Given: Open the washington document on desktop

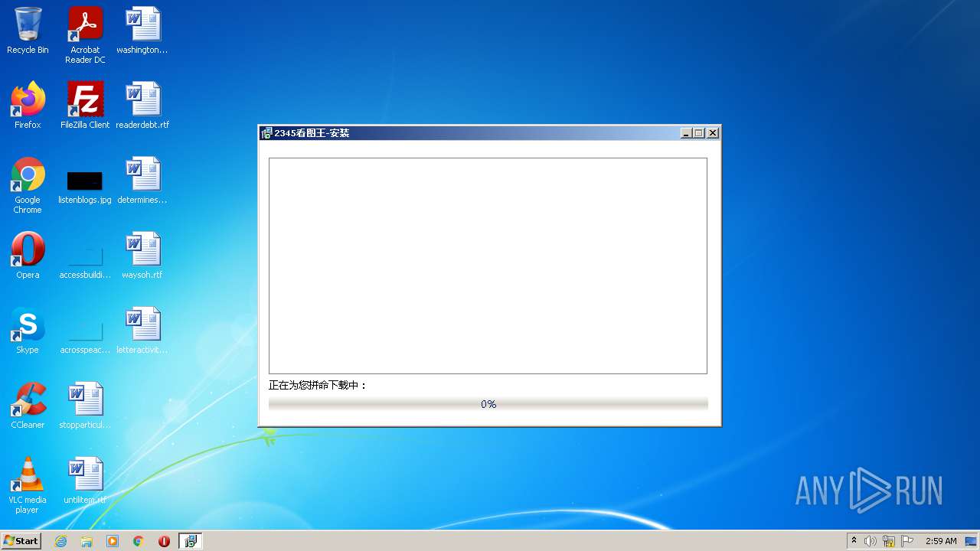Looking at the screenshot, I should click(x=142, y=31).
